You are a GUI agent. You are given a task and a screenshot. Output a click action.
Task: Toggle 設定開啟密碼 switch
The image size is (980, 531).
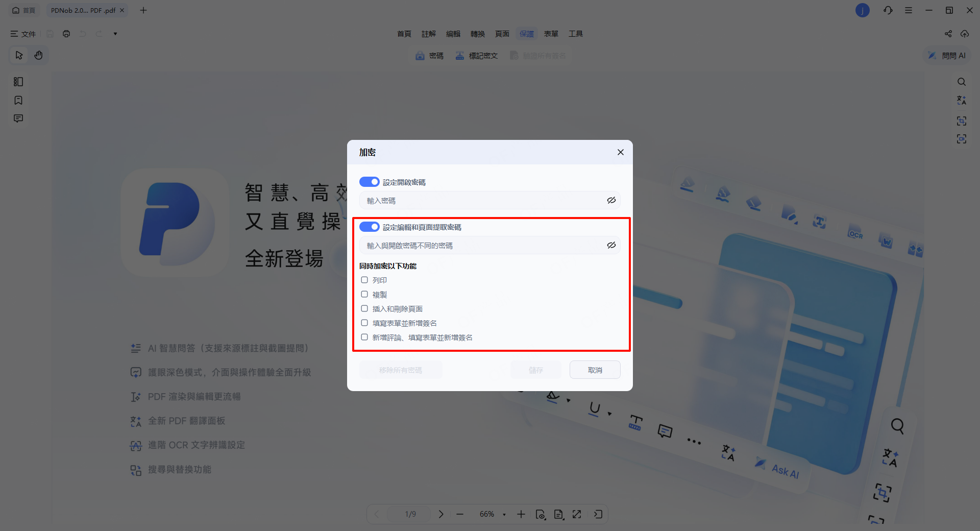coord(369,182)
